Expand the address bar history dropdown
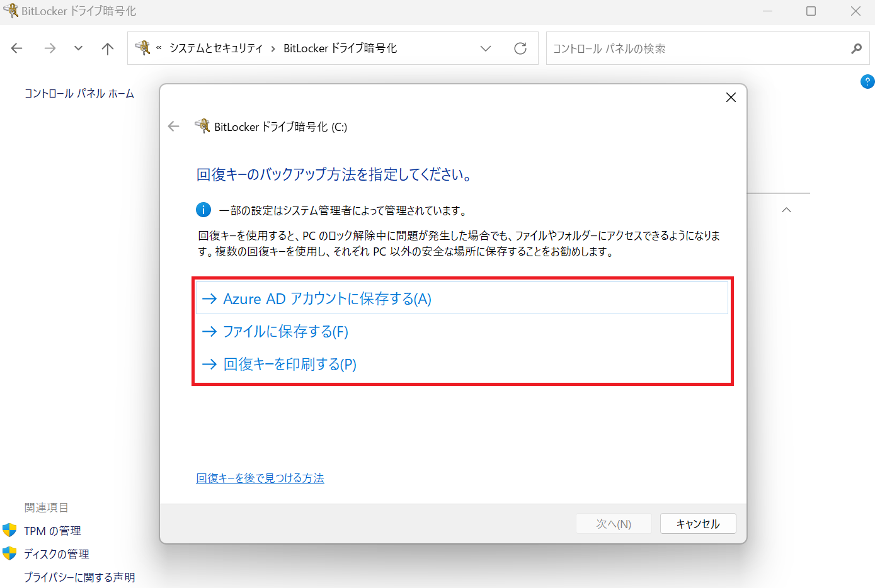Screen dimensions: 875x588 point(486,48)
